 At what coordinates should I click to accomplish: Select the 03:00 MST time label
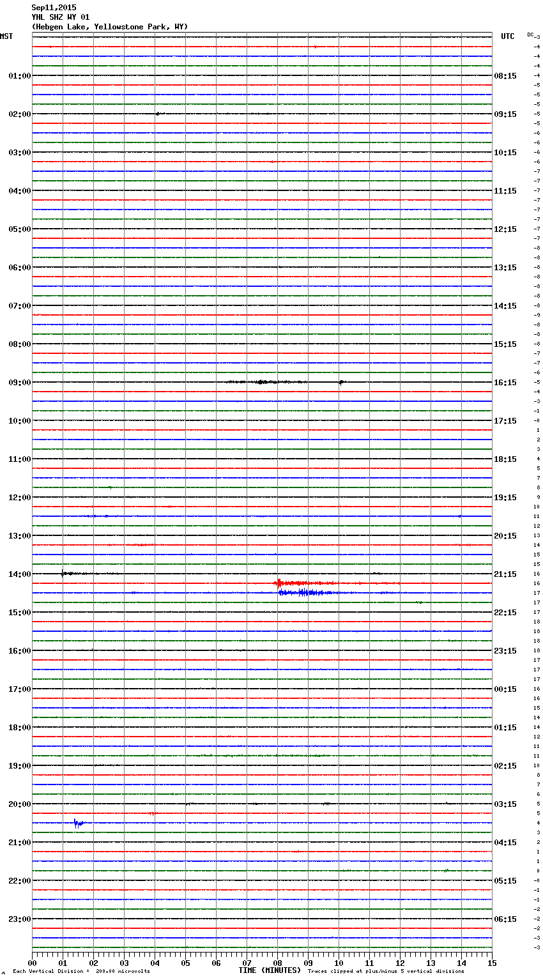coord(20,153)
